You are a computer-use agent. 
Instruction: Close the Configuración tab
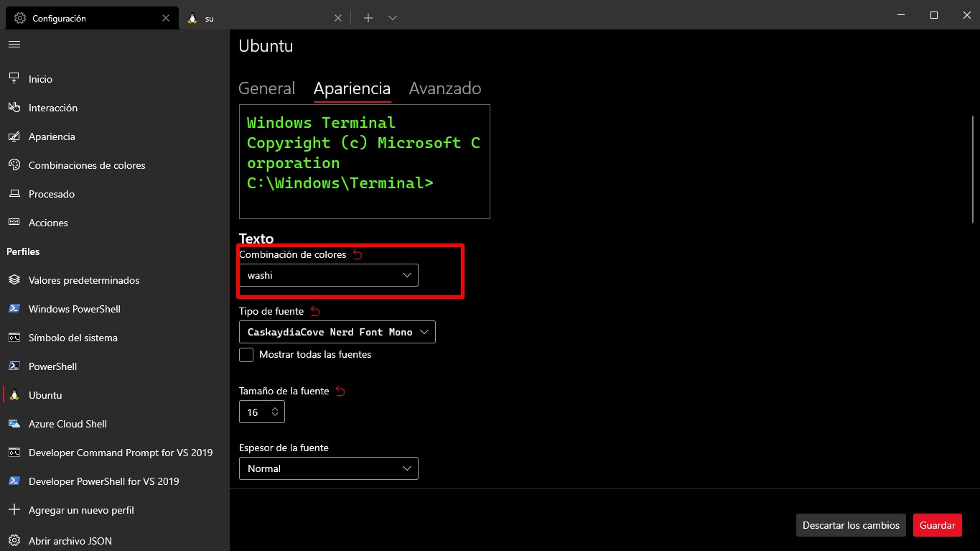tap(167, 18)
